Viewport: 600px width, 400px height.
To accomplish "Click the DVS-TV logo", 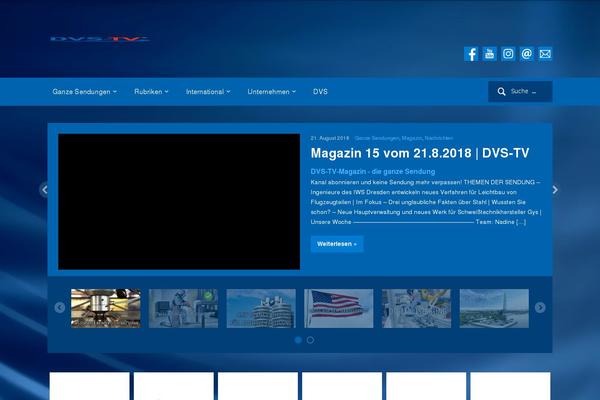I will coord(99,39).
